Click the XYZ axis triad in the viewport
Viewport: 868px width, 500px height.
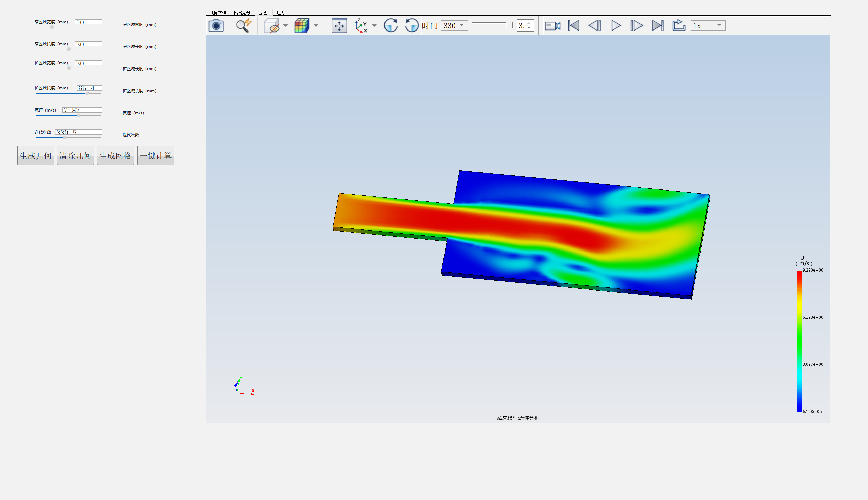pyautogui.click(x=244, y=386)
